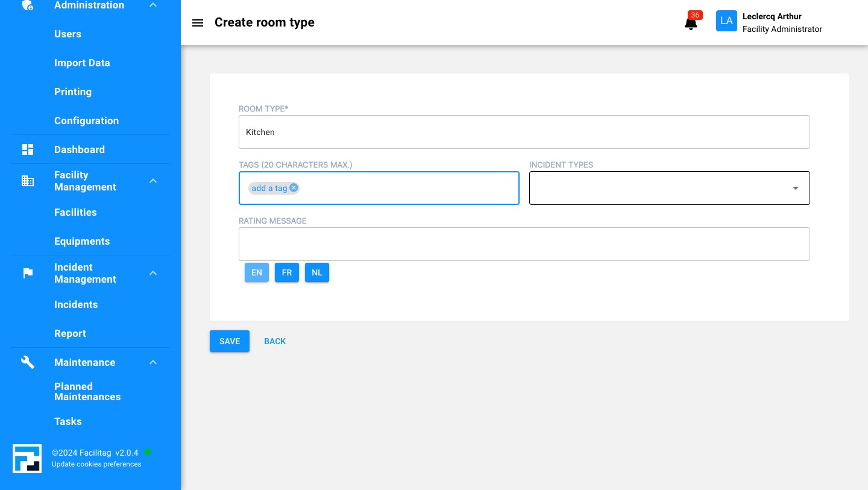The width and height of the screenshot is (868, 490).
Task: Open the hamburger navigation menu
Action: pyautogui.click(x=197, y=23)
